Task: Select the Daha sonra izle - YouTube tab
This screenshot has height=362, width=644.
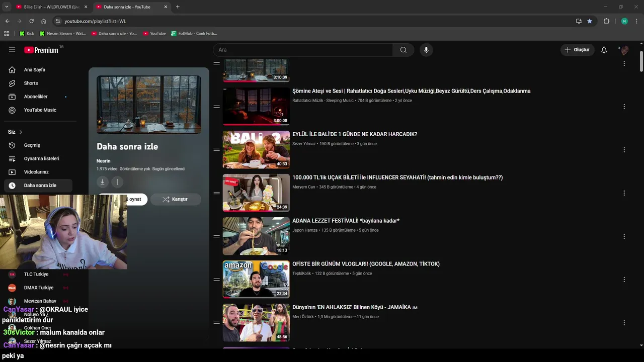Action: coord(131,7)
